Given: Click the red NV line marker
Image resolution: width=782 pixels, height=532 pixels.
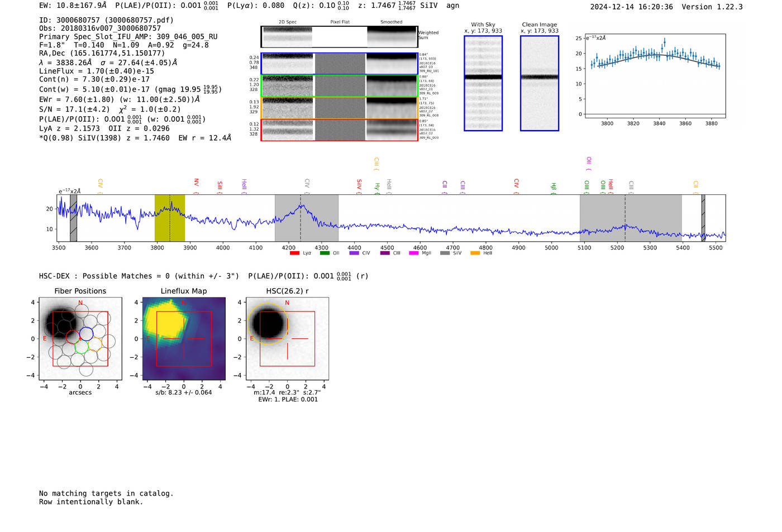Looking at the screenshot, I should coord(196,186).
